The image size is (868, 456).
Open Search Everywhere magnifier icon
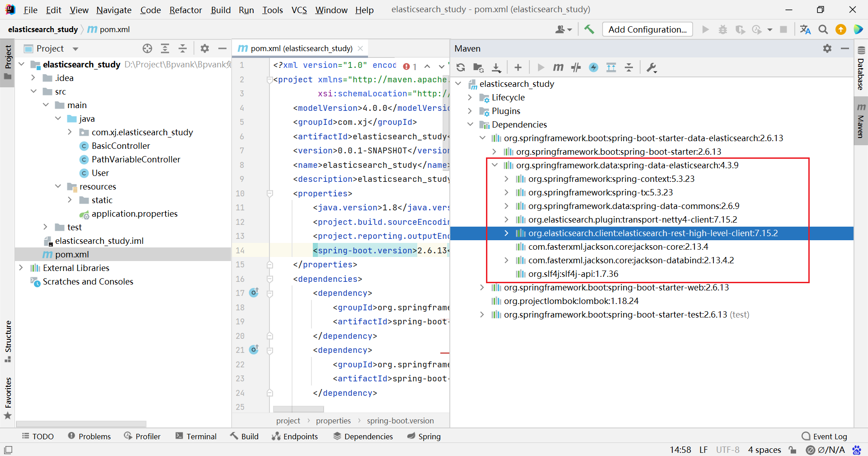823,29
